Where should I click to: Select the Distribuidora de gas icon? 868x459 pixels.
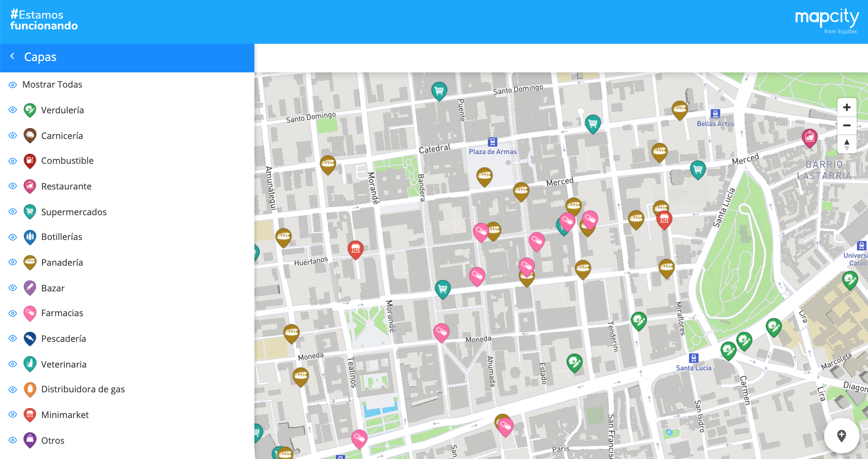tap(30, 389)
